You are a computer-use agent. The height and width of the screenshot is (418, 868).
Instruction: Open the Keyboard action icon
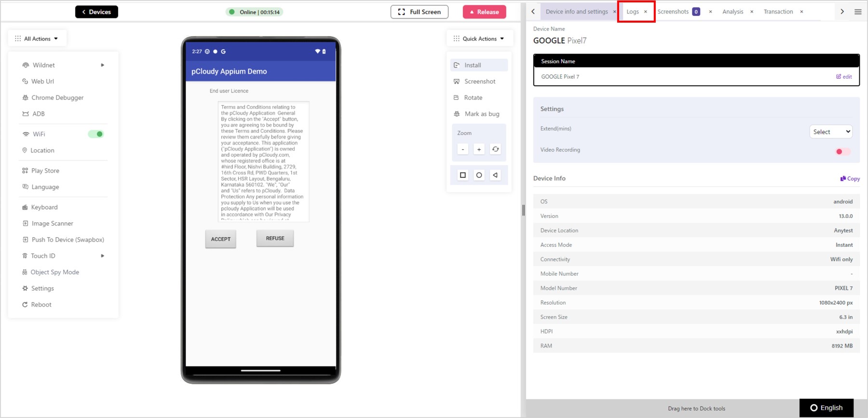pos(25,207)
